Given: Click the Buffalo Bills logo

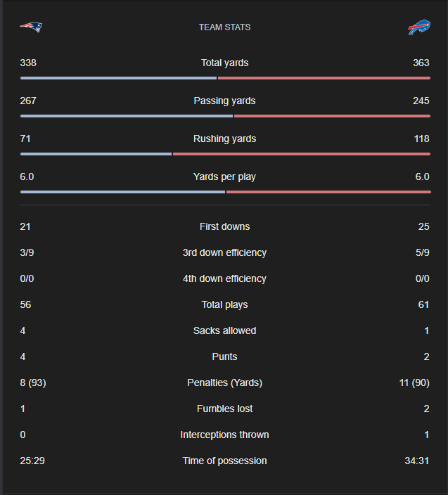Looking at the screenshot, I should tap(419, 27).
